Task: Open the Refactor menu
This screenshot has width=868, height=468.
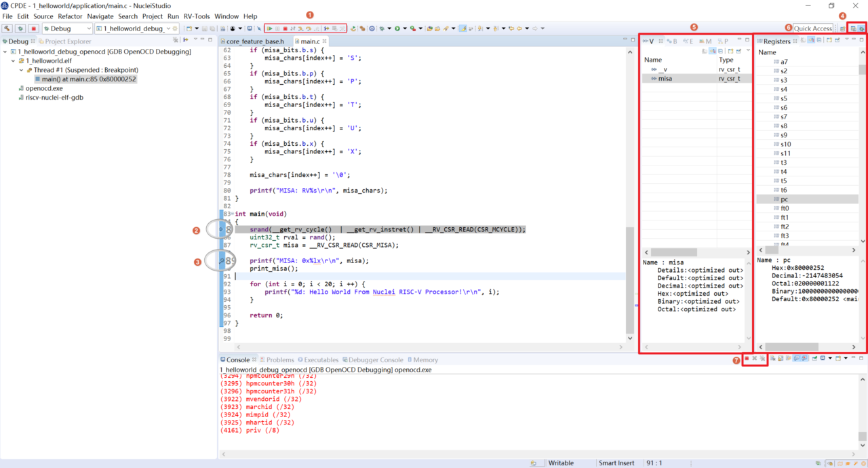Action: pos(71,16)
